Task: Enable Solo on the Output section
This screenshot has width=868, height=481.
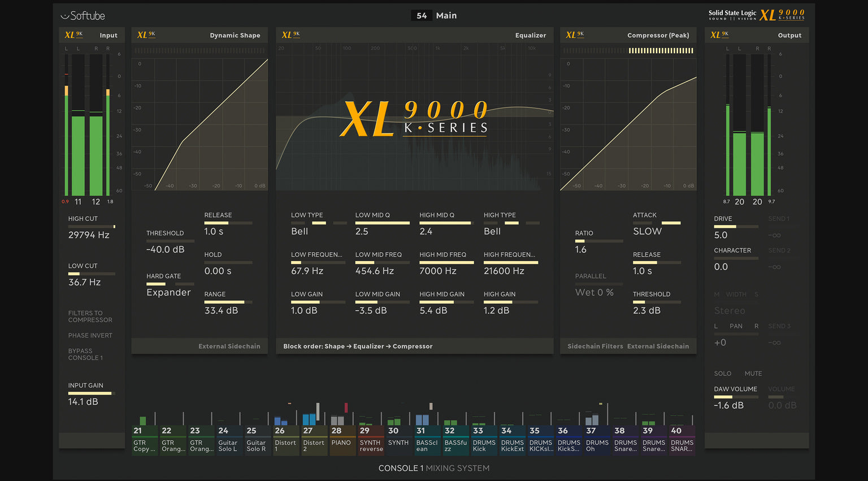Action: (723, 373)
